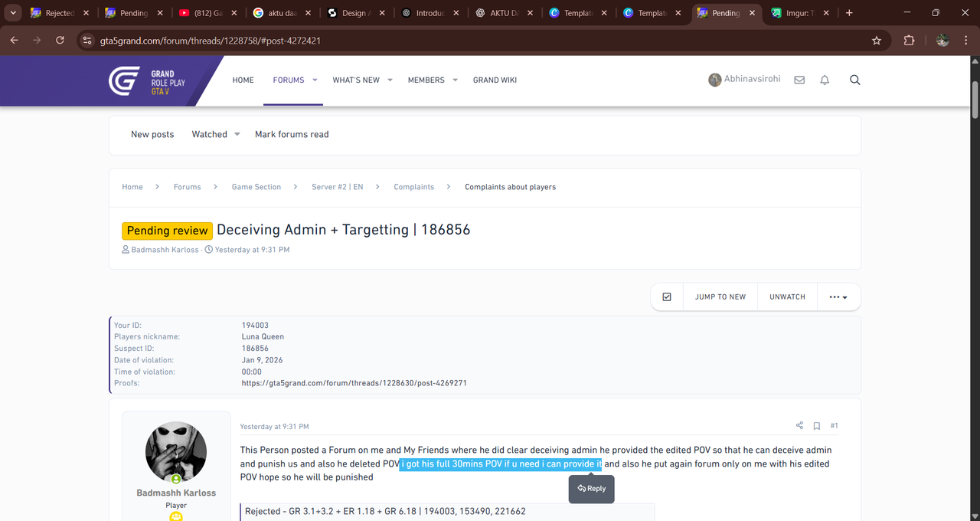
Task: Open the Proofs thread URL
Action: pyautogui.click(x=354, y=383)
